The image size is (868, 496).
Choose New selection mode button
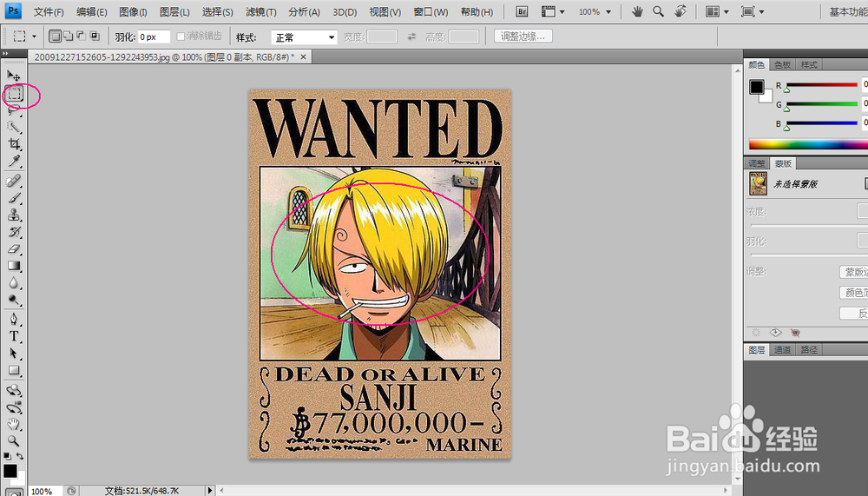(x=55, y=36)
